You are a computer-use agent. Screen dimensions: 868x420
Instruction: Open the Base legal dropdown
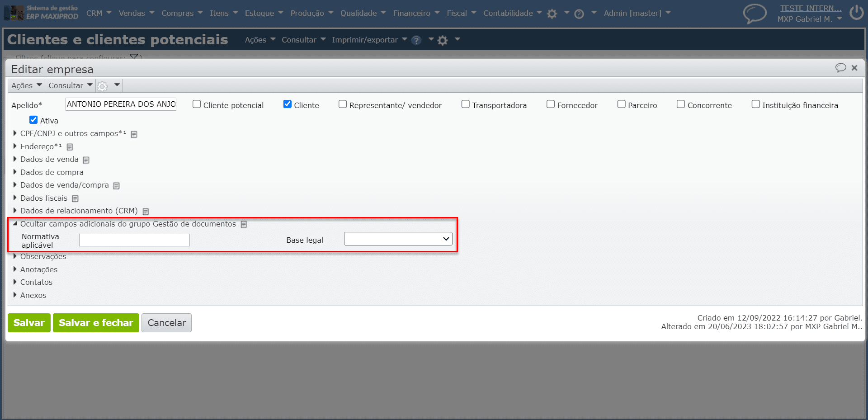pyautogui.click(x=398, y=239)
